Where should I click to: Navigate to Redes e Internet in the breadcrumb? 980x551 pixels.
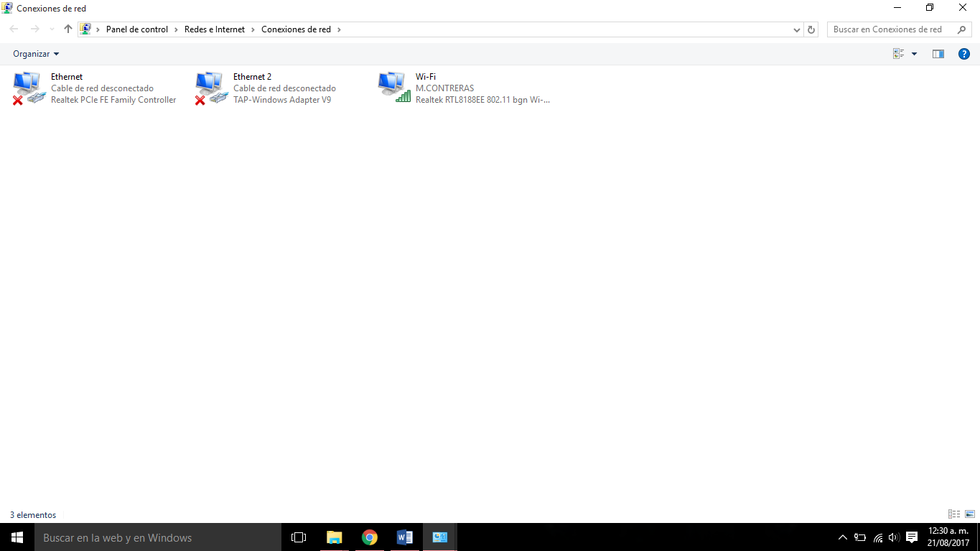[x=215, y=29]
